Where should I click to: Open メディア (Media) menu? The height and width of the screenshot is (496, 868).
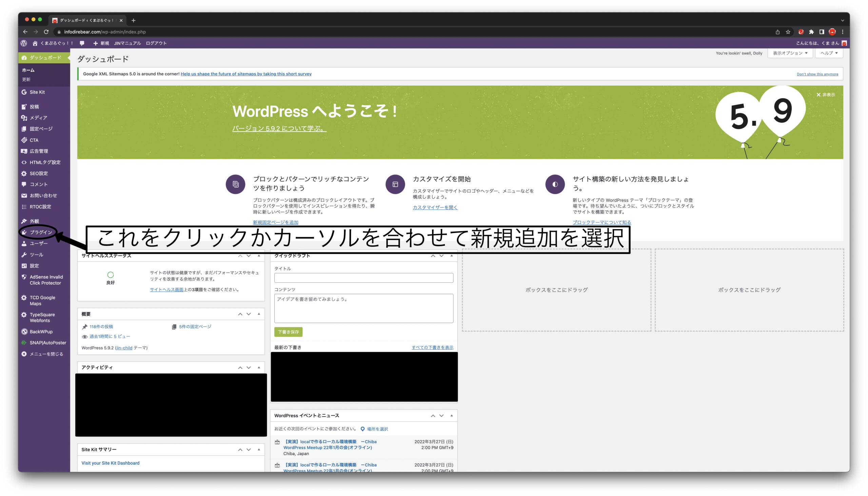click(38, 118)
